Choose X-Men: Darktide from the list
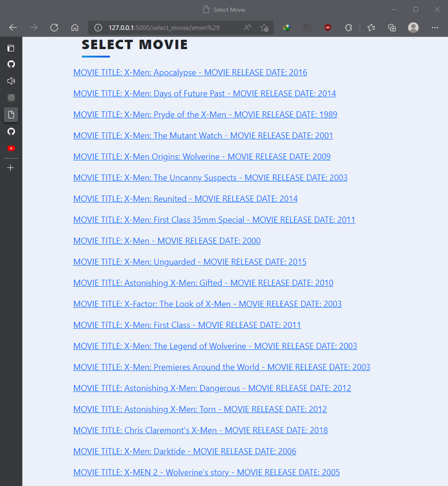The width and height of the screenshot is (448, 486). click(184, 451)
